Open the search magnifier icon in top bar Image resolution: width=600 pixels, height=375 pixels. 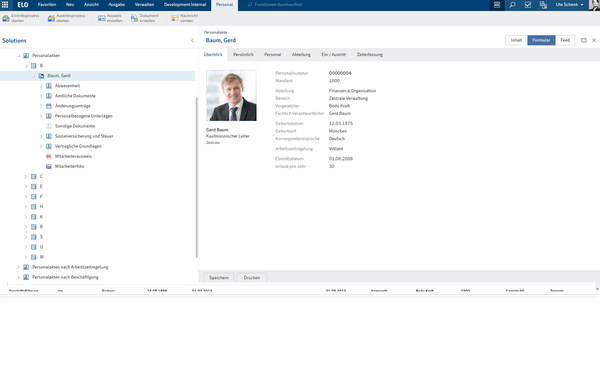tap(512, 5)
